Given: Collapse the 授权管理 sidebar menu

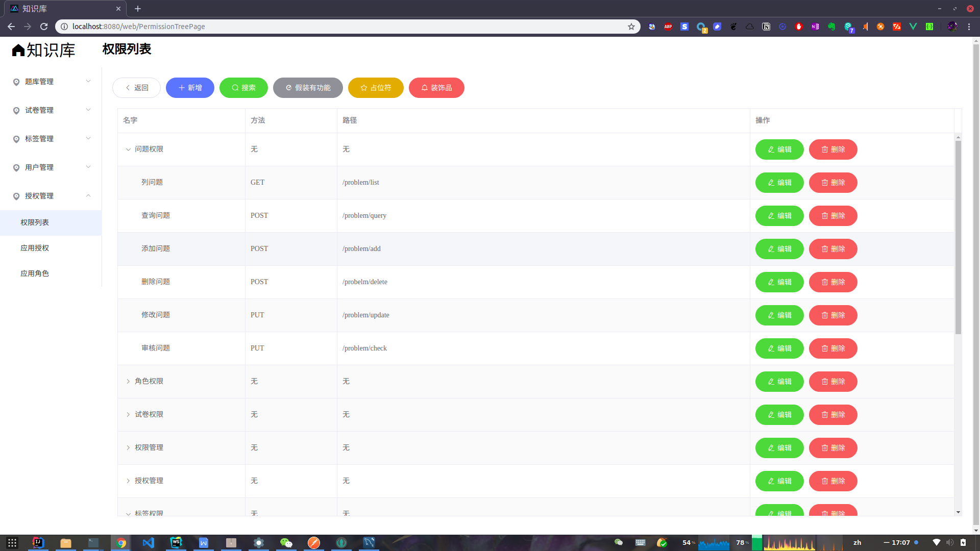Looking at the screenshot, I should 51,196.
